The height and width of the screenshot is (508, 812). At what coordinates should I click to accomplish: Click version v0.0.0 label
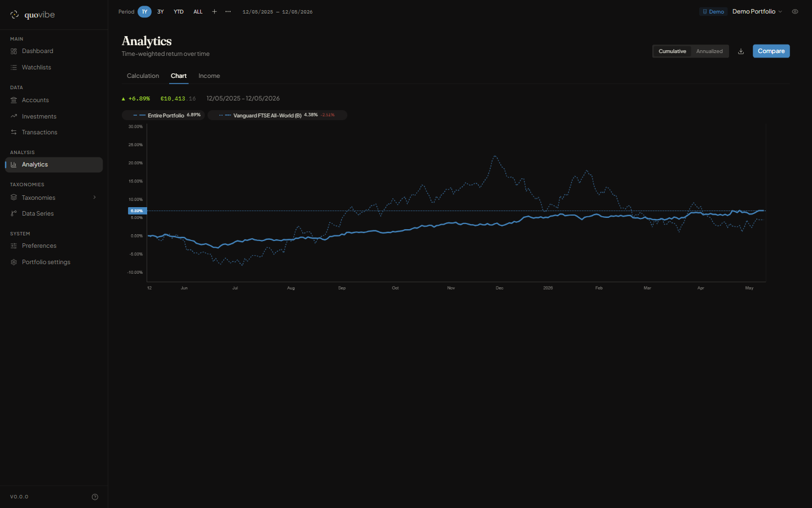pos(19,497)
